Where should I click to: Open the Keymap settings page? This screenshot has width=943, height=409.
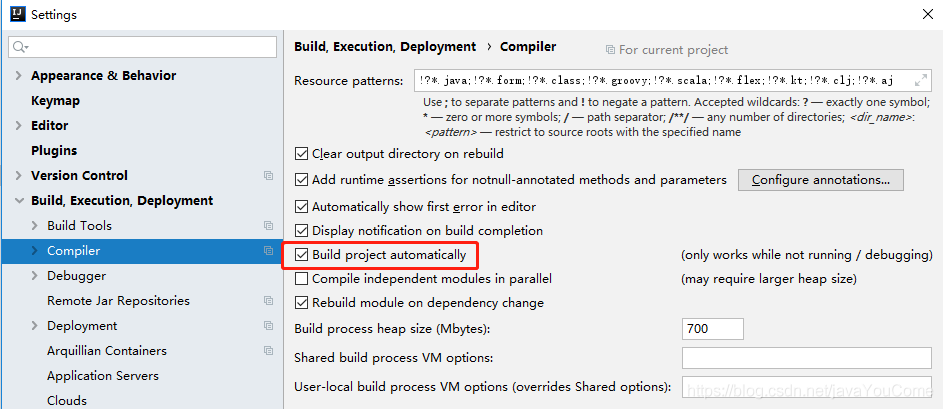click(55, 101)
